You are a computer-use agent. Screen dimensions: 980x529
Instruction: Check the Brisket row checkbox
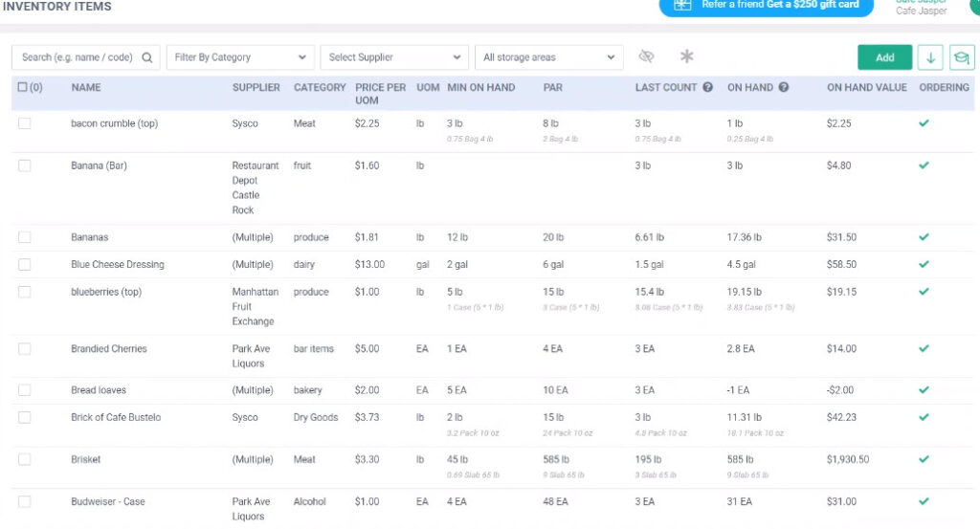(x=24, y=460)
